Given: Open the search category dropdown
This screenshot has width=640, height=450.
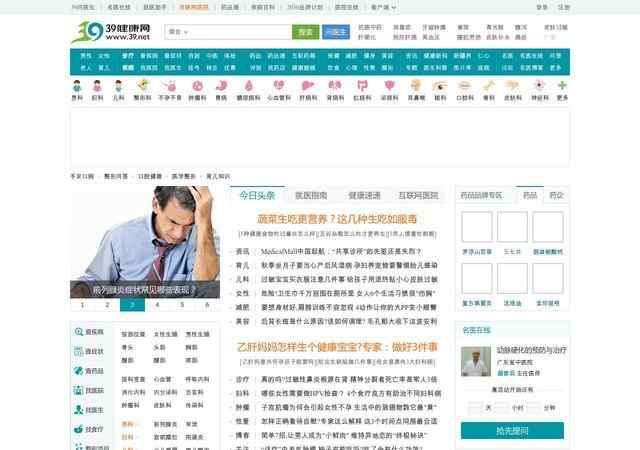Looking at the screenshot, I should pos(178,32).
